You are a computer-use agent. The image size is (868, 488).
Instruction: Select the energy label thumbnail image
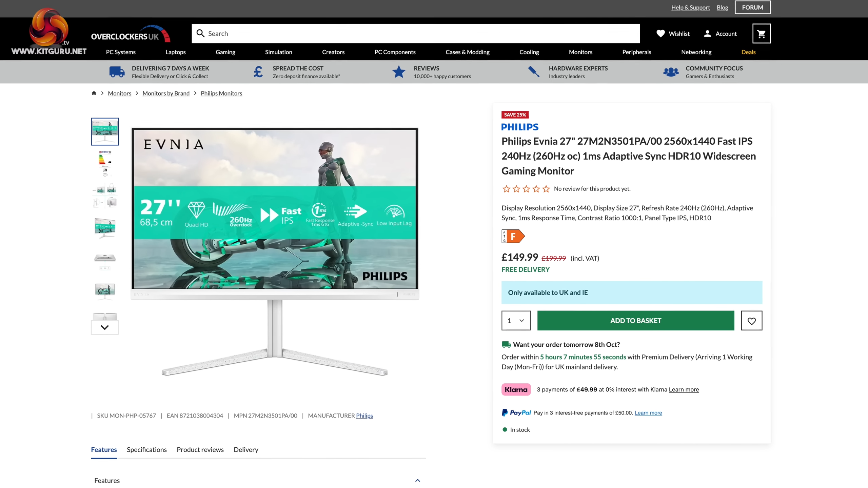105,163
